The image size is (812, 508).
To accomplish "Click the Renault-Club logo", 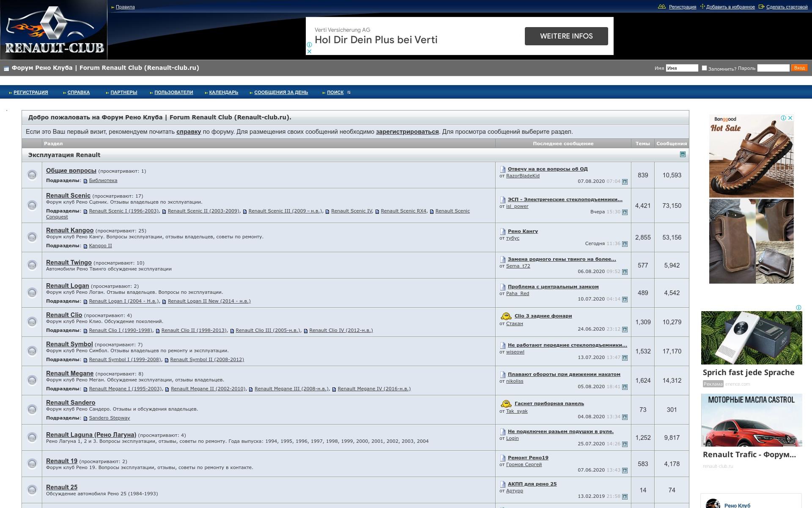I will [x=54, y=30].
